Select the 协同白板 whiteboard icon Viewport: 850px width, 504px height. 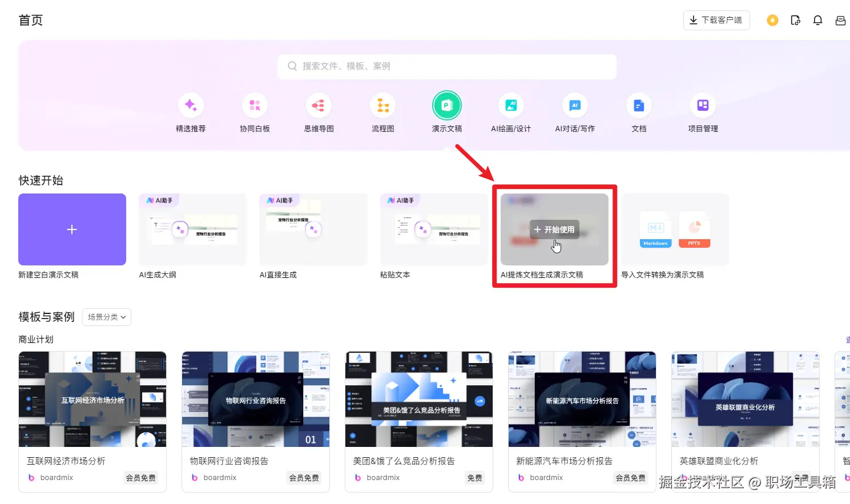click(255, 106)
